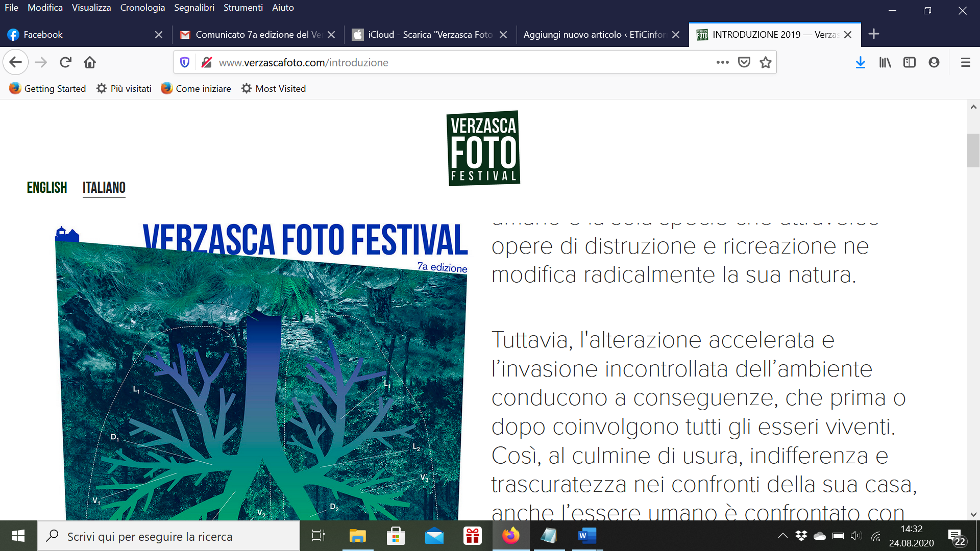
Task: Open the notification center with 22 badge
Action: point(957,537)
